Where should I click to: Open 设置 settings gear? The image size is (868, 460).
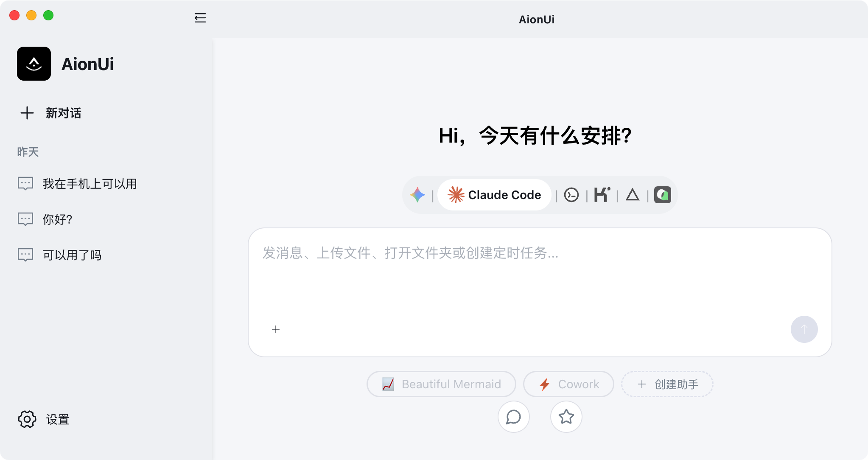pyautogui.click(x=44, y=419)
